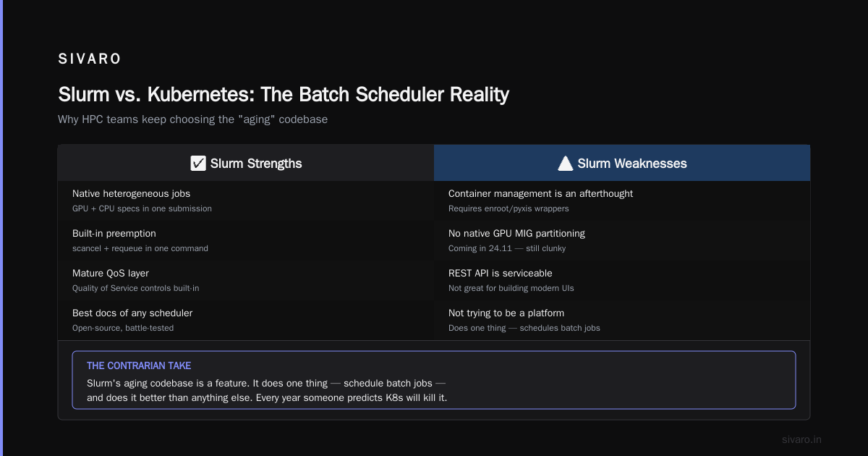
Task: Click 'Requires enroot/pyxis wrappers' description
Action: [x=509, y=208]
